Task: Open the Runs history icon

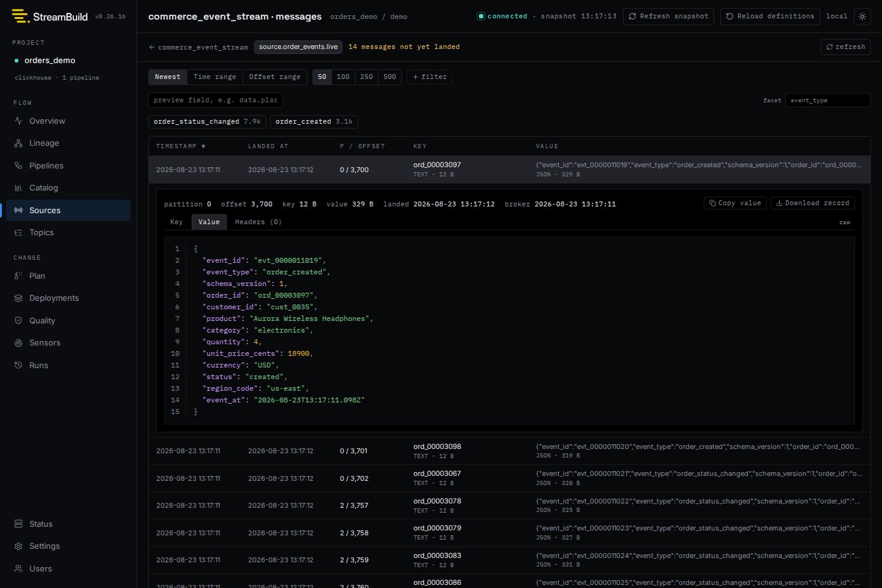Action: (18, 365)
